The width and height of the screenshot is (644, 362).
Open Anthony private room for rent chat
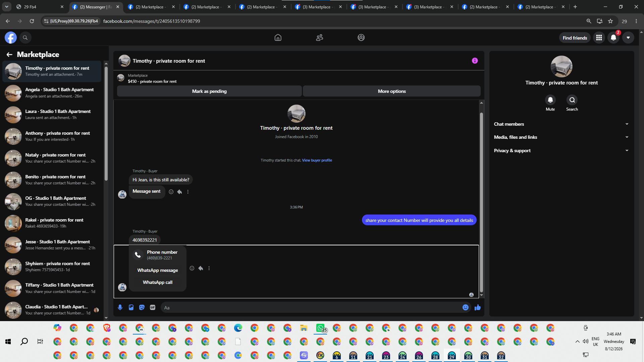coord(52,136)
